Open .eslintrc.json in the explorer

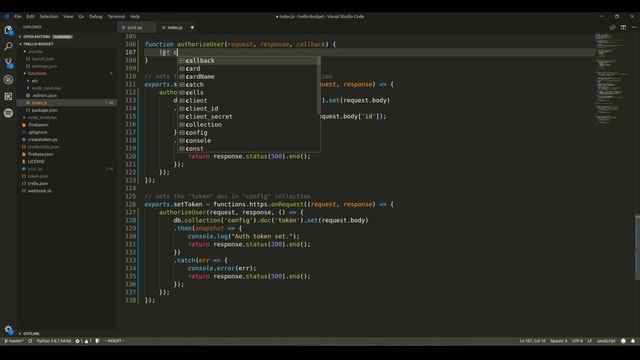point(67,96)
